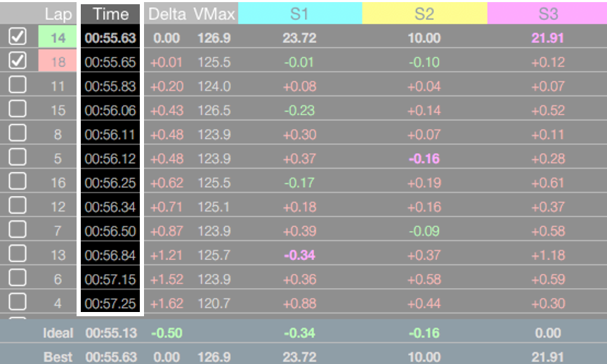Click S1 value -0.23 for lap 15

pyautogui.click(x=299, y=110)
